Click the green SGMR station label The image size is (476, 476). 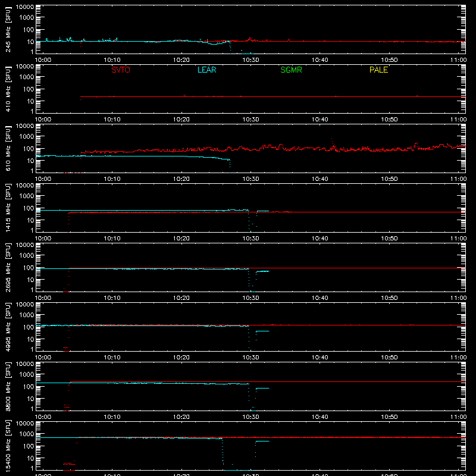click(291, 70)
